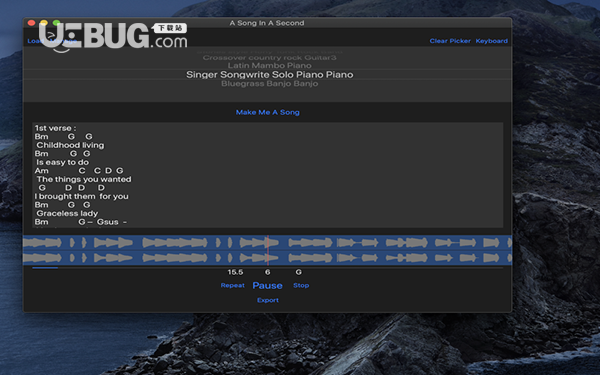Click the '1st verse :' heading

coord(55,128)
